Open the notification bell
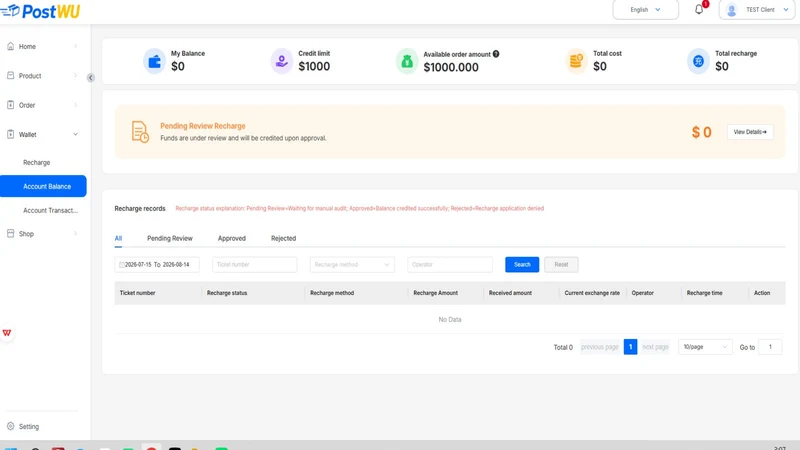The image size is (800, 450). pyautogui.click(x=699, y=9)
